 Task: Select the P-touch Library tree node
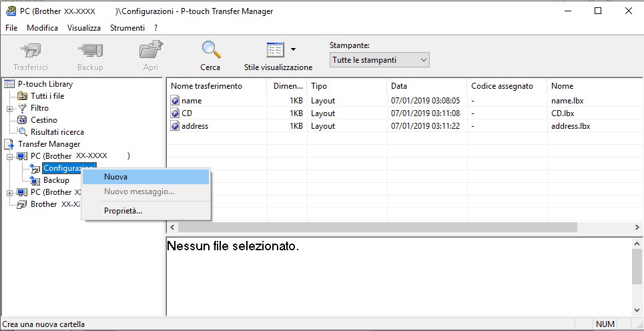45,84
